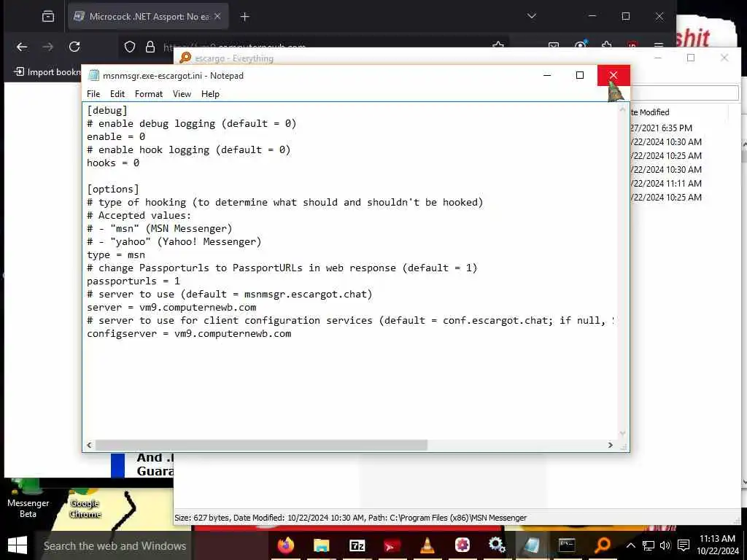Screen dimensions: 747x560
Task: Select the 10/22/2024 11:11 AM row in Everything
Action: pos(666,183)
